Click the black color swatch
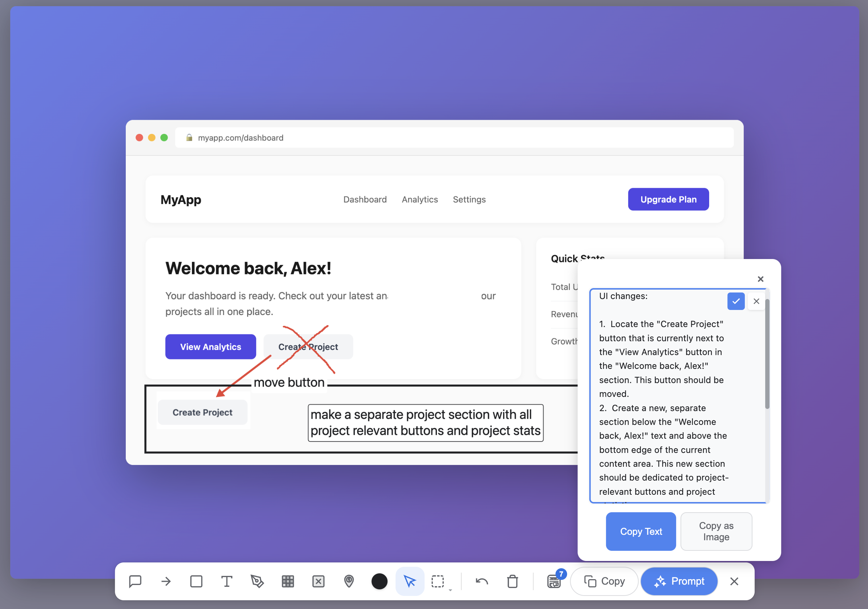The width and height of the screenshot is (868, 609). point(379,581)
